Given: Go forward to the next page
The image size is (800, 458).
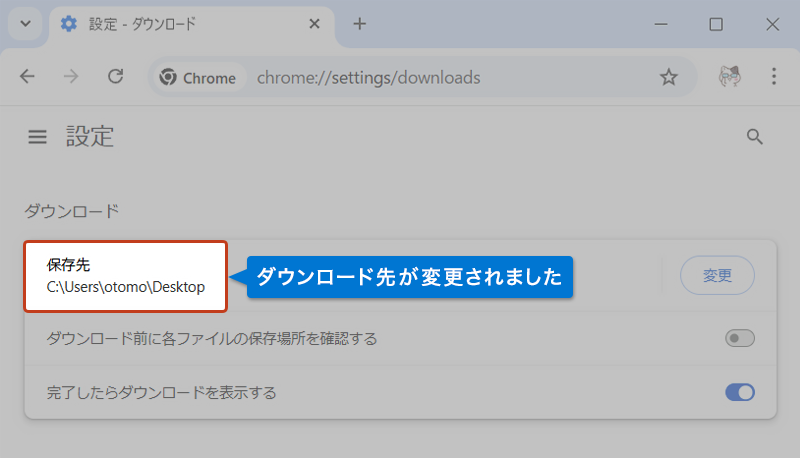Looking at the screenshot, I should coord(71,77).
